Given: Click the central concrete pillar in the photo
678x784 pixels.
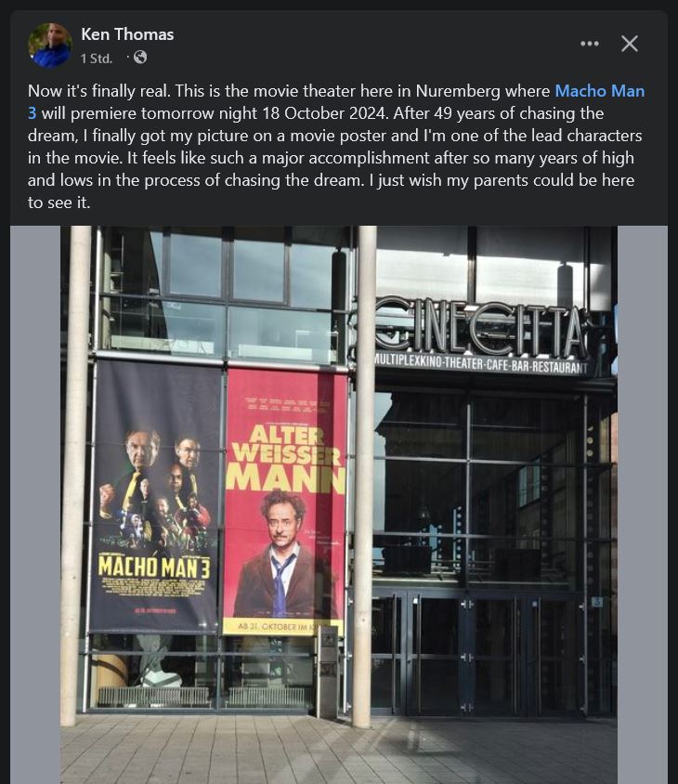Looking at the screenshot, I should [365, 475].
